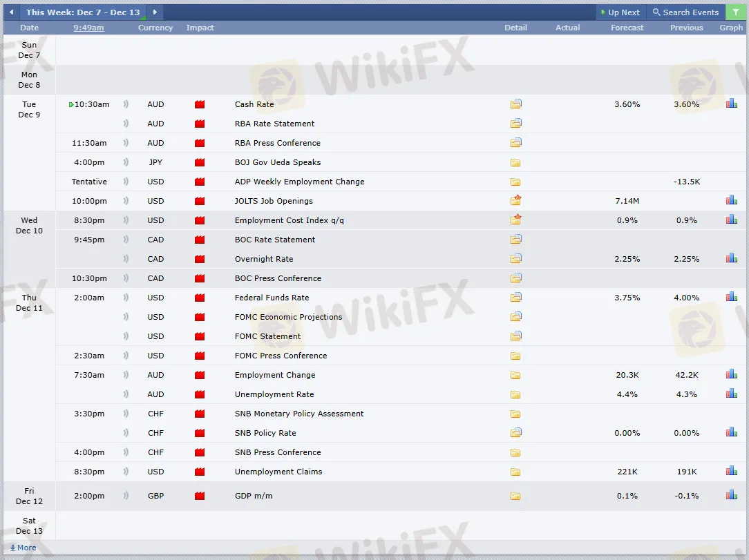Click the Up Next button
Image resolution: width=749 pixels, height=560 pixels.
click(x=620, y=12)
